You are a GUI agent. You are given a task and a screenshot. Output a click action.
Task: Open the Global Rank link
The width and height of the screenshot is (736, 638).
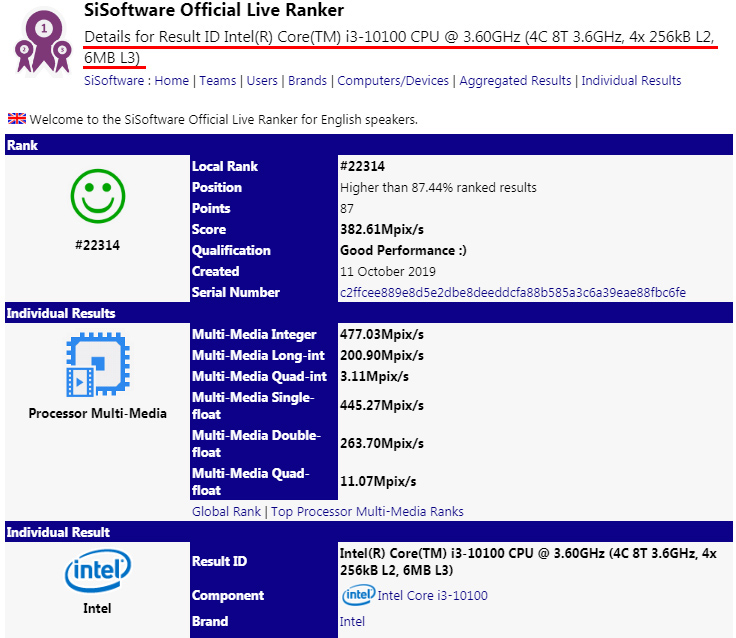(x=226, y=511)
